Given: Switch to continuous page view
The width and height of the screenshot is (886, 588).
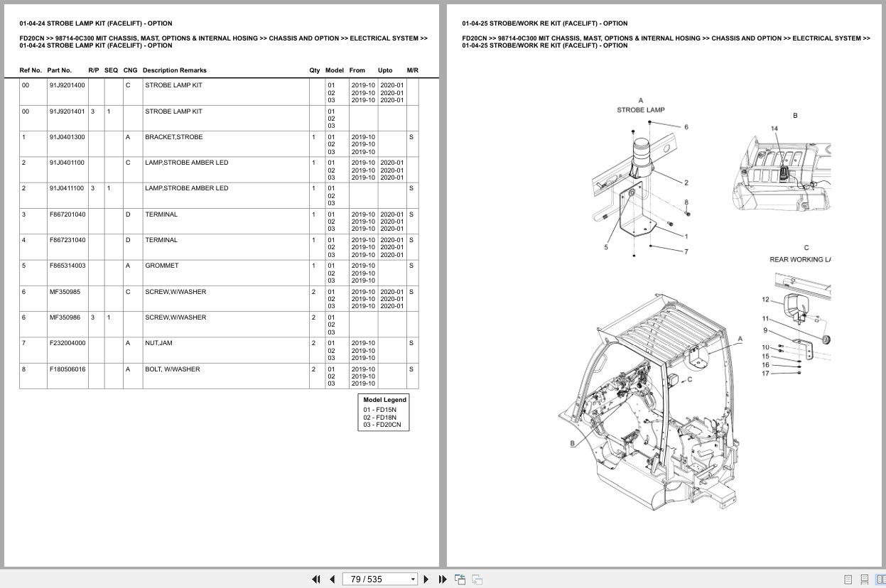Looking at the screenshot, I should (x=864, y=579).
